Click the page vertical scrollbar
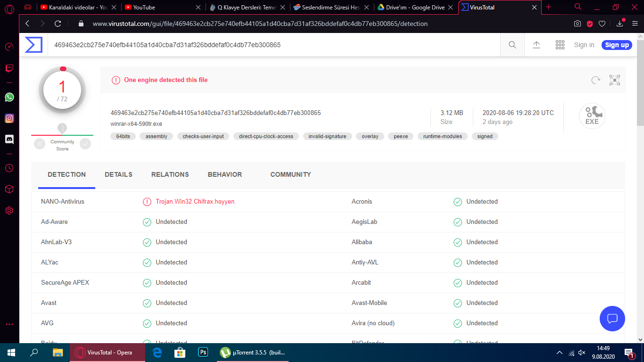The height and width of the screenshot is (362, 644). tap(640, 82)
